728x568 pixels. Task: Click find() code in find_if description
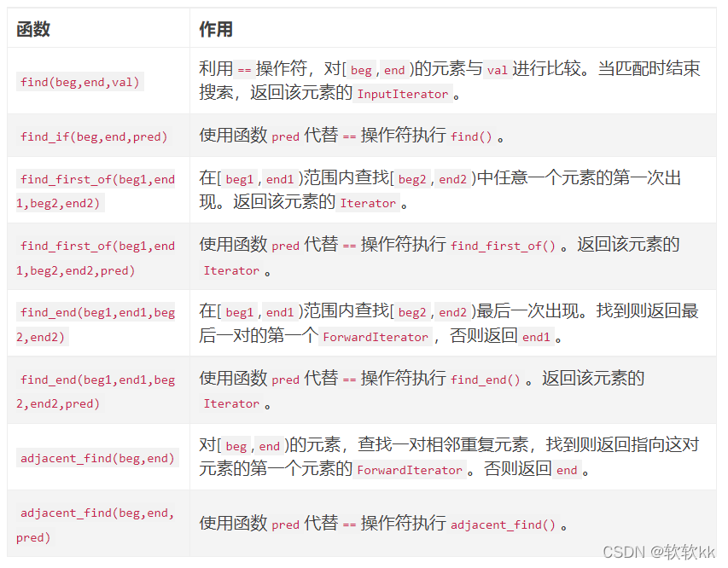(x=471, y=137)
